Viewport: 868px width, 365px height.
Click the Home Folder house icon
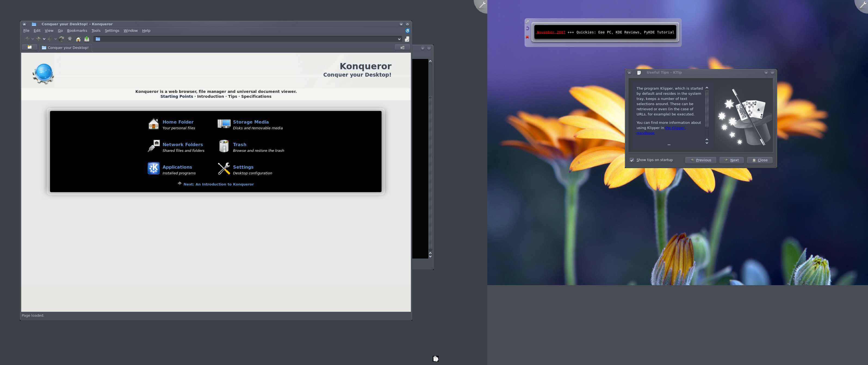tap(154, 124)
